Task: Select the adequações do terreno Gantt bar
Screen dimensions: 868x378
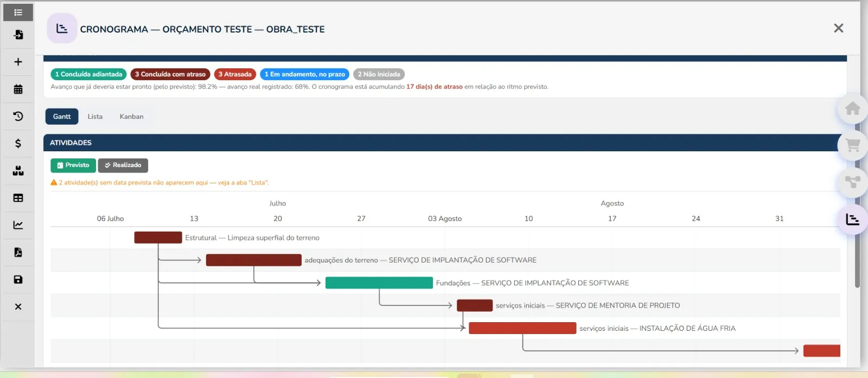Action: (x=253, y=260)
